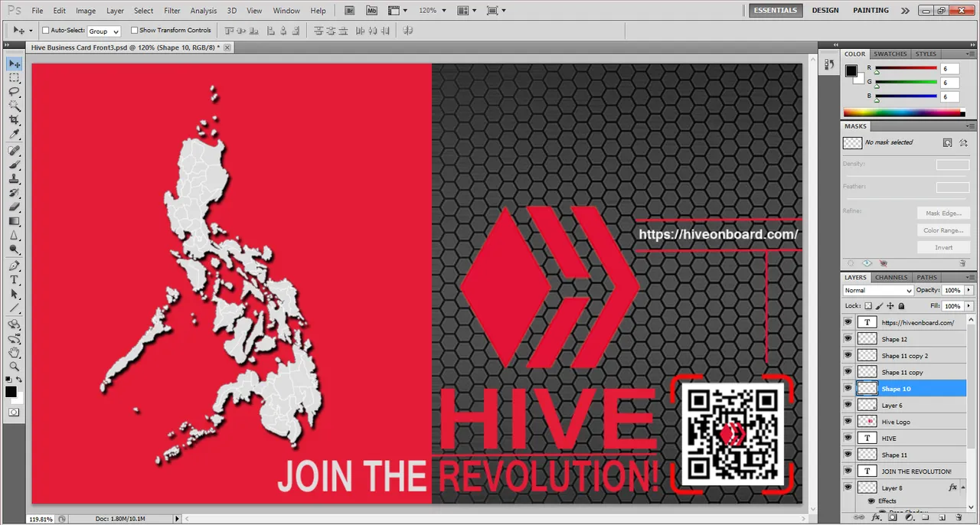
Task: Select the Pen tool
Action: pyautogui.click(x=15, y=266)
